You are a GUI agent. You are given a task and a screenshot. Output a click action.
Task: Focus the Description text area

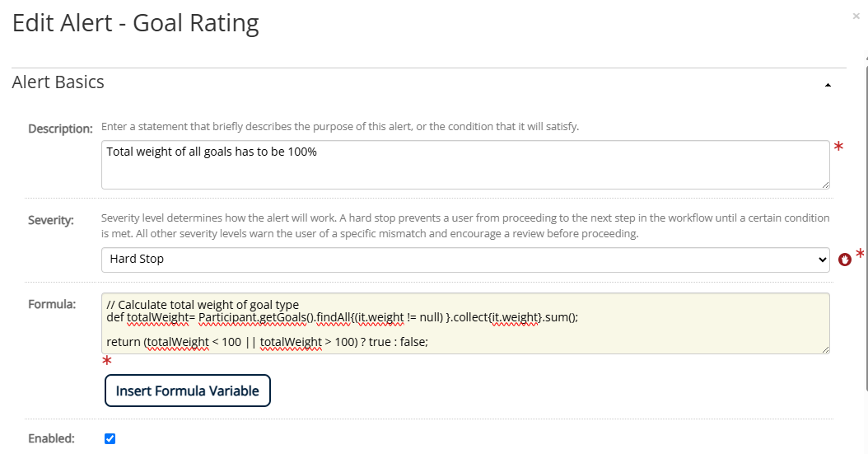(465, 165)
